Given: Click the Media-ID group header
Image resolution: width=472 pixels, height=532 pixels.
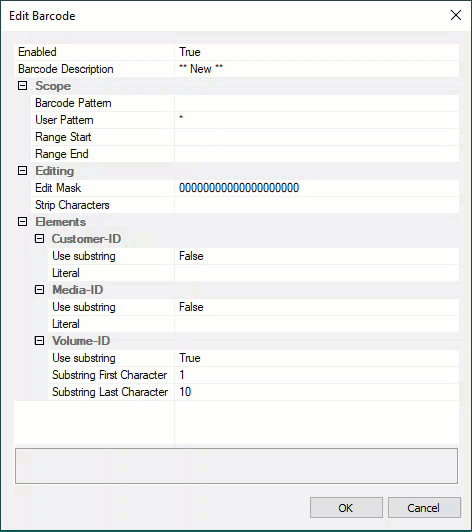Looking at the screenshot, I should click(78, 290).
